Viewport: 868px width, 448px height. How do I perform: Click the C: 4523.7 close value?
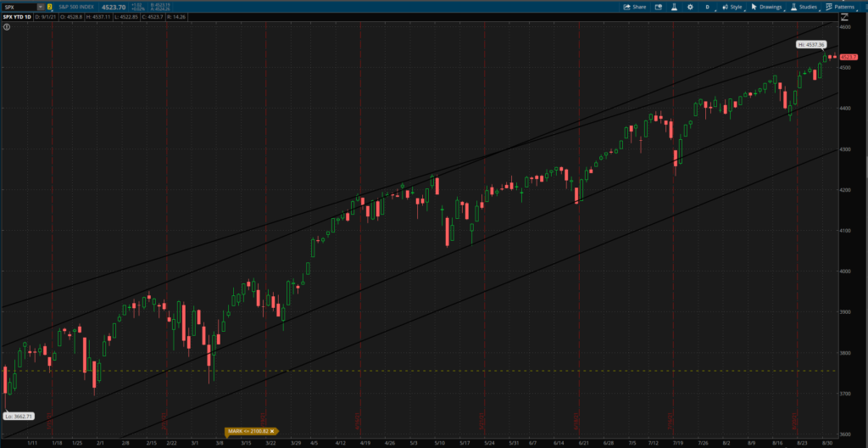coord(153,17)
